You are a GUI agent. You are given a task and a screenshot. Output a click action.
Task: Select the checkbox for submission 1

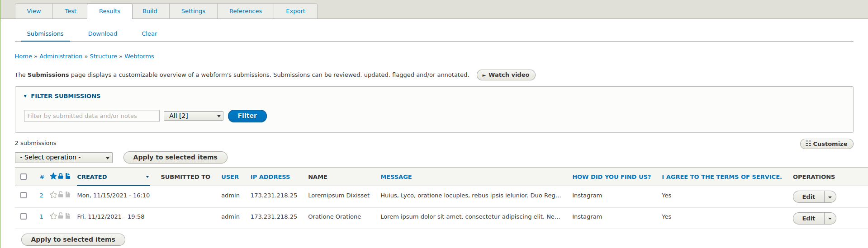[x=24, y=216]
